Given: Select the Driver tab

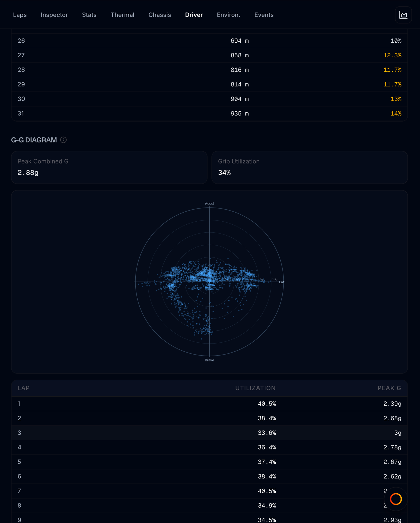Looking at the screenshot, I should tap(194, 15).
